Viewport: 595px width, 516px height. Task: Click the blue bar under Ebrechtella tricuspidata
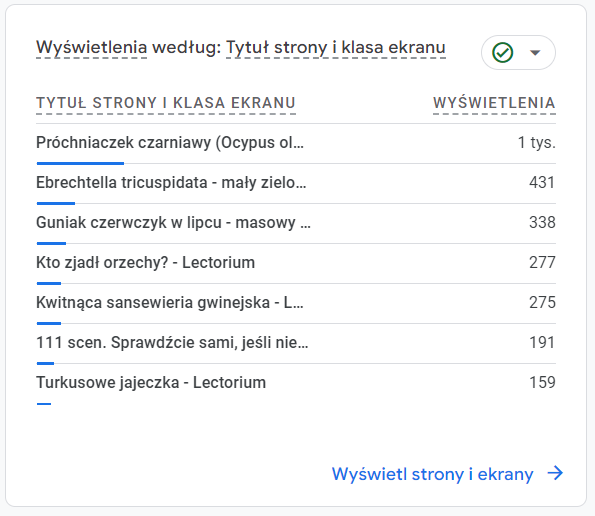point(56,203)
